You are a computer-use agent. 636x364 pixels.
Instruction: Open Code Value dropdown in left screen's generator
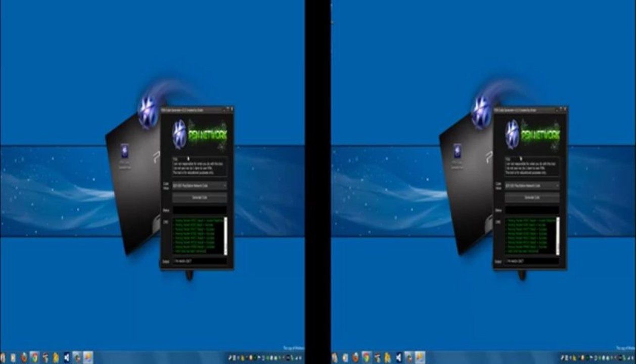click(200, 186)
